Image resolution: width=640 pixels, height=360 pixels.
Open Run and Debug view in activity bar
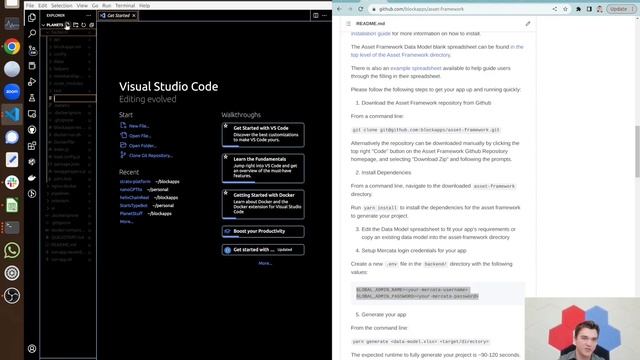pyautogui.click(x=32, y=82)
